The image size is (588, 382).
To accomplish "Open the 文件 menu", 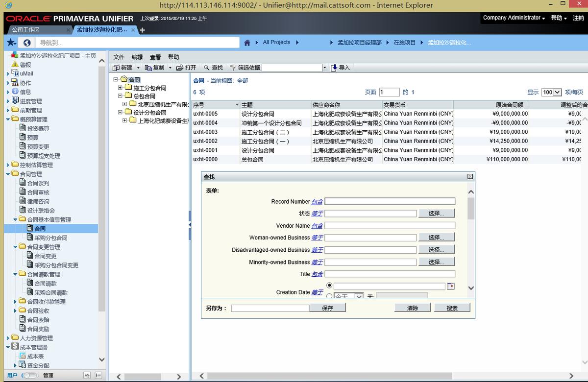I will pos(118,56).
